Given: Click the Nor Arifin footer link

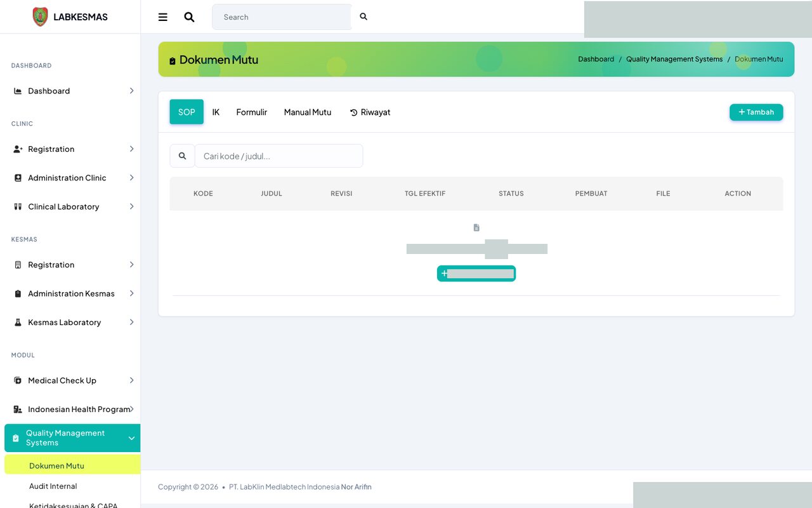Looking at the screenshot, I should [357, 487].
